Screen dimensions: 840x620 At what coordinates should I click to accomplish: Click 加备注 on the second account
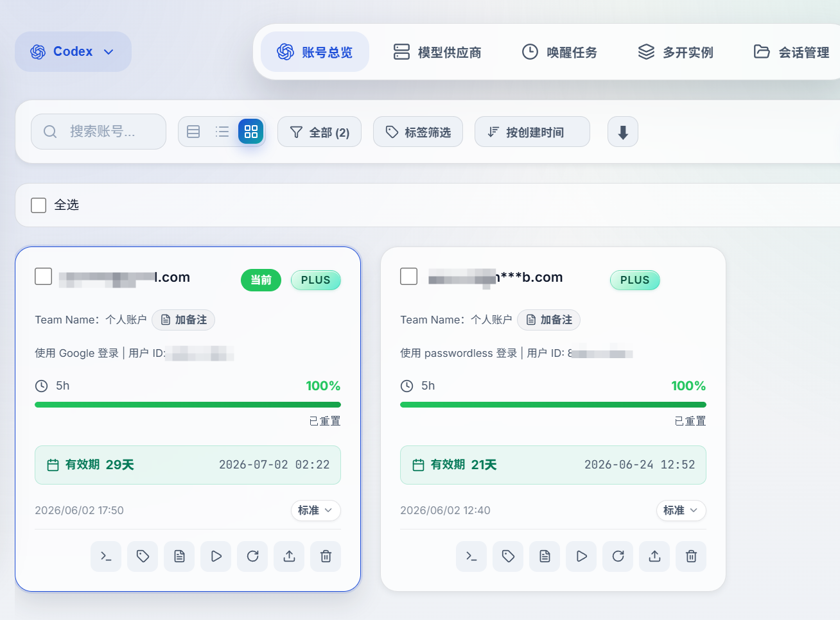[x=548, y=320]
